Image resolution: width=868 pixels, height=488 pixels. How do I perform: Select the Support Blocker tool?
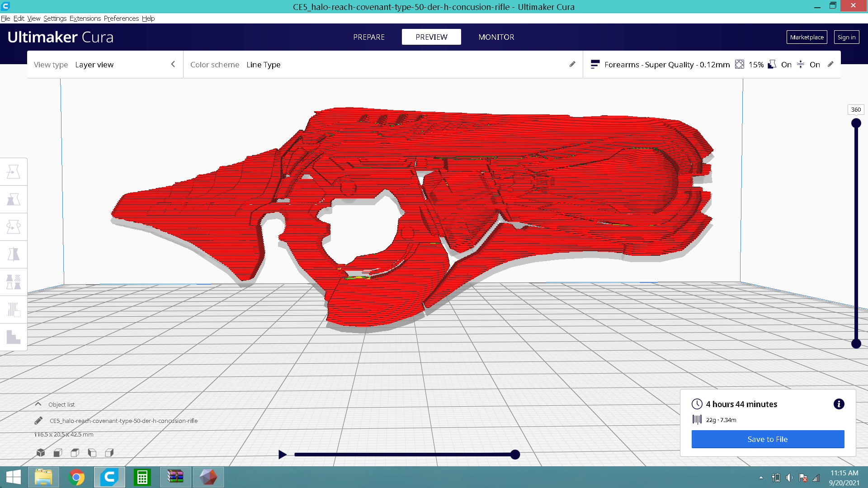(14, 310)
